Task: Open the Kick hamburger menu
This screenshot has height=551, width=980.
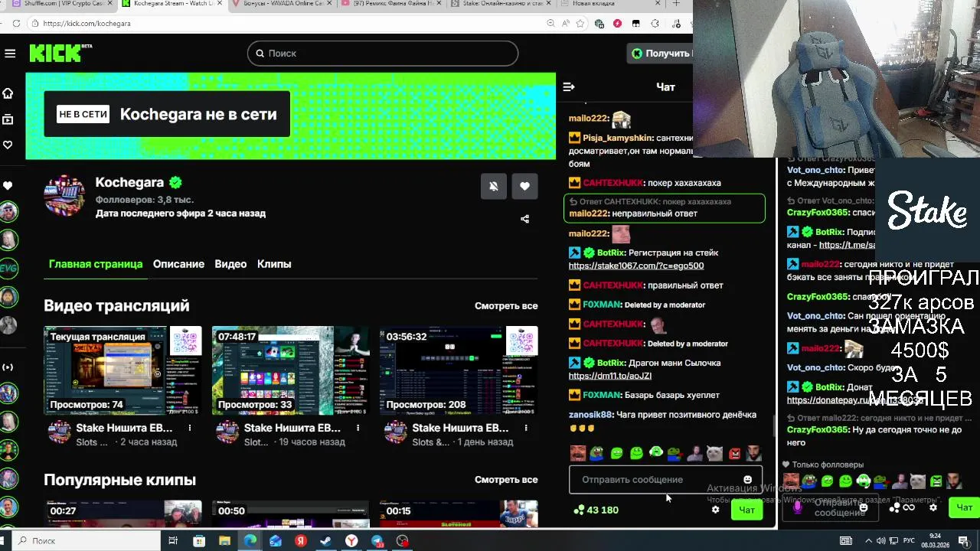Action: coord(10,54)
